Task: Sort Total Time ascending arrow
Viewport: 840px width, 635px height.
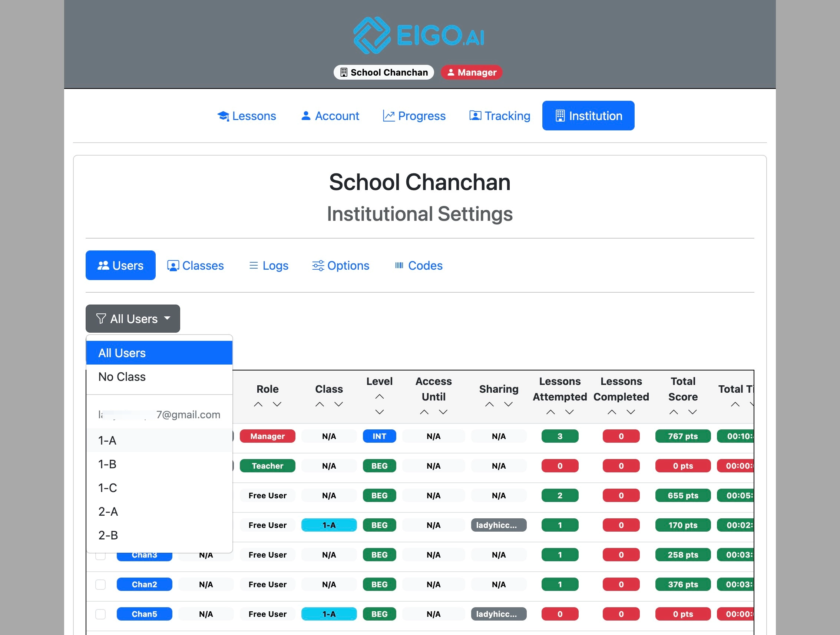Action: pos(735,404)
